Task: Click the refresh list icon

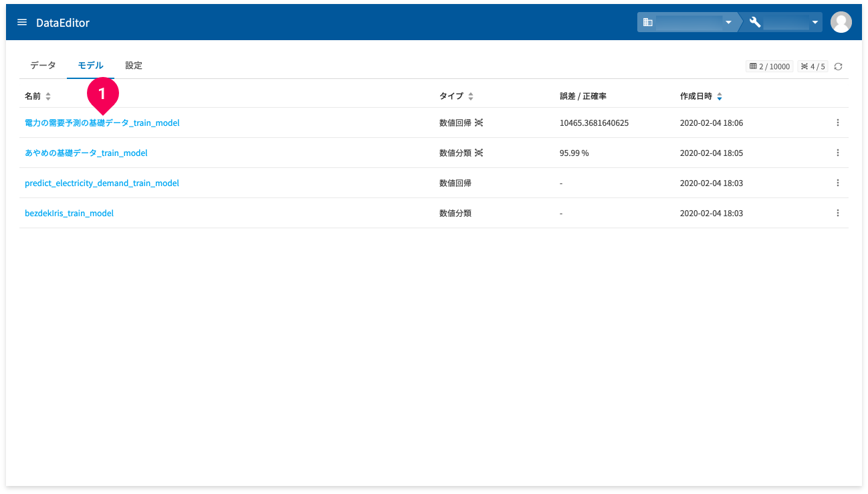Action: point(838,66)
